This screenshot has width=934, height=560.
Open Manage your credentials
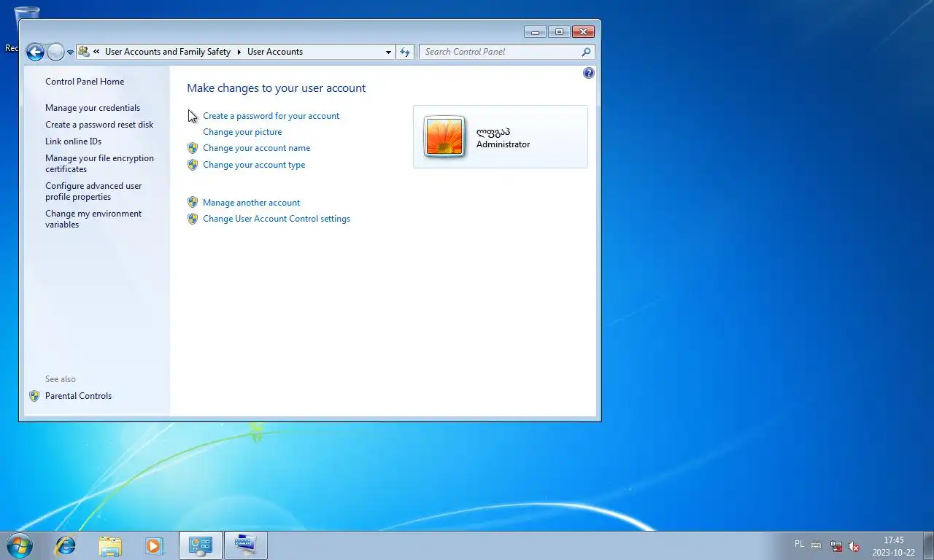click(93, 108)
